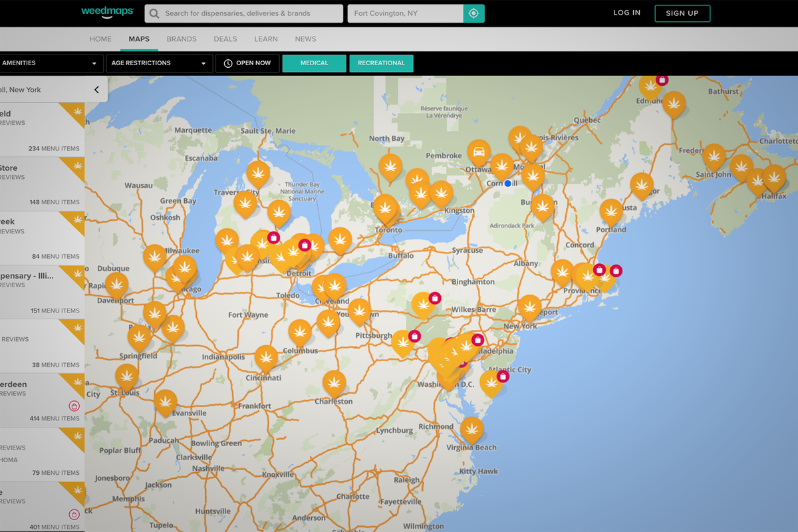Select the dispensary pin above Charleston
This screenshot has width=798, height=532.
(x=334, y=384)
